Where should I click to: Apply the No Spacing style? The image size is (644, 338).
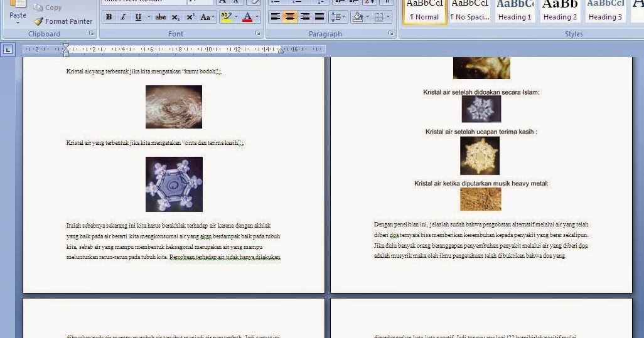(x=470, y=11)
